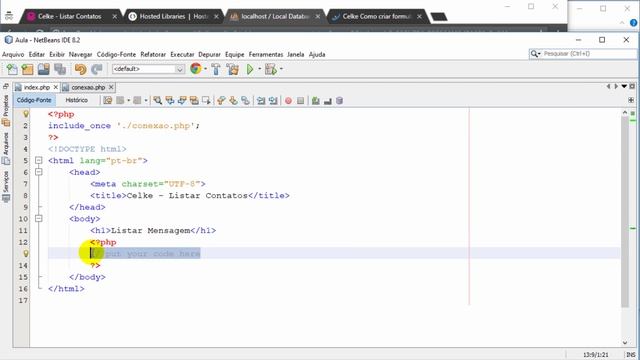Open the Executar menu

[x=182, y=54]
